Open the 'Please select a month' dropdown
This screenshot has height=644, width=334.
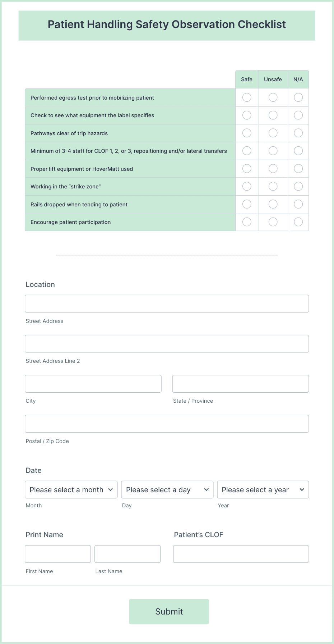click(71, 489)
